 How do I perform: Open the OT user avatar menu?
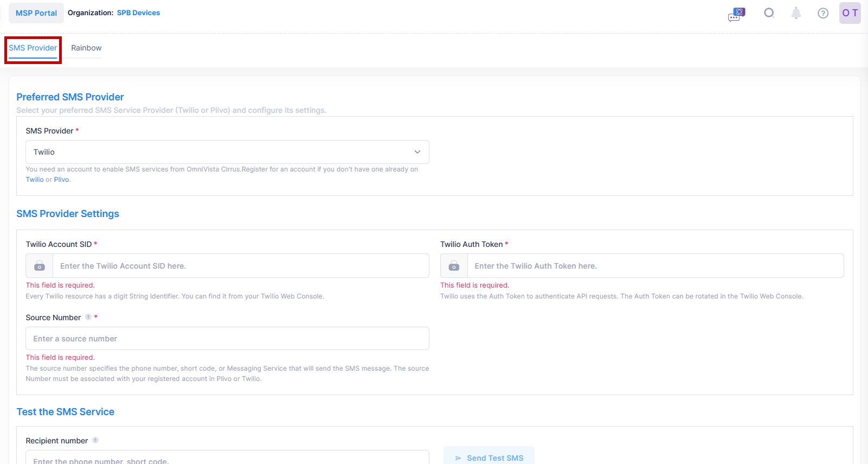850,13
